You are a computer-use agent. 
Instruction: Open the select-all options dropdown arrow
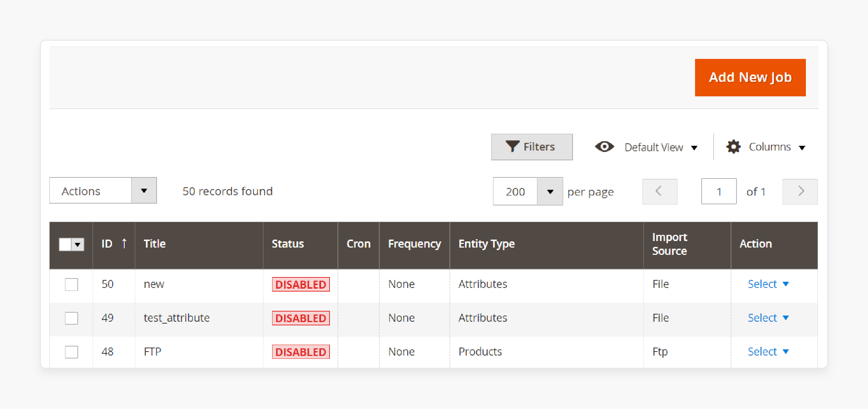point(78,244)
